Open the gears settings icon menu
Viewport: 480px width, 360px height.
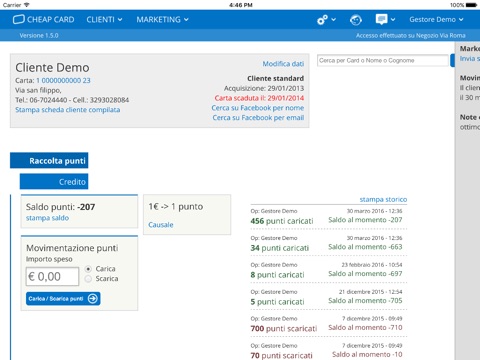pos(322,20)
